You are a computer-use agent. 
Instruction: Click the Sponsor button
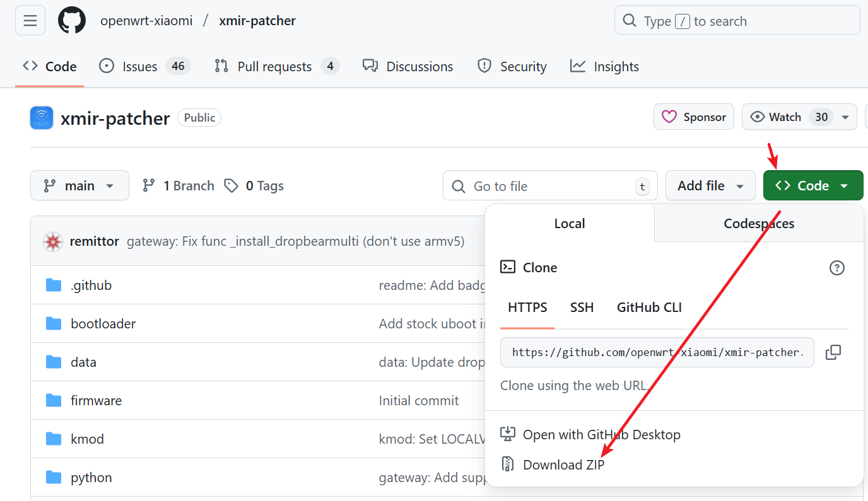[x=694, y=117]
